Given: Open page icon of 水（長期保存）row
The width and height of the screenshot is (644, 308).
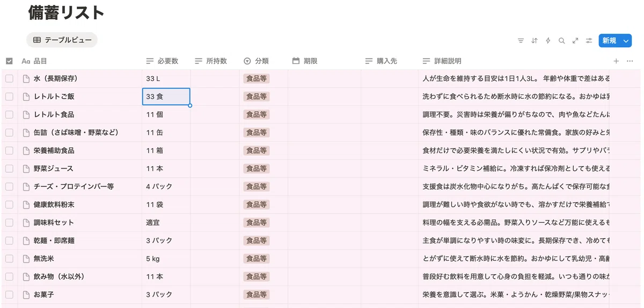Looking at the screenshot, I should pos(26,78).
